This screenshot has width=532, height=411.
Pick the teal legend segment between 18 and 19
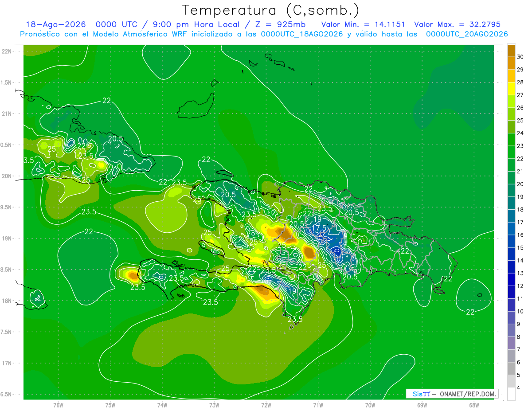coord(511,203)
